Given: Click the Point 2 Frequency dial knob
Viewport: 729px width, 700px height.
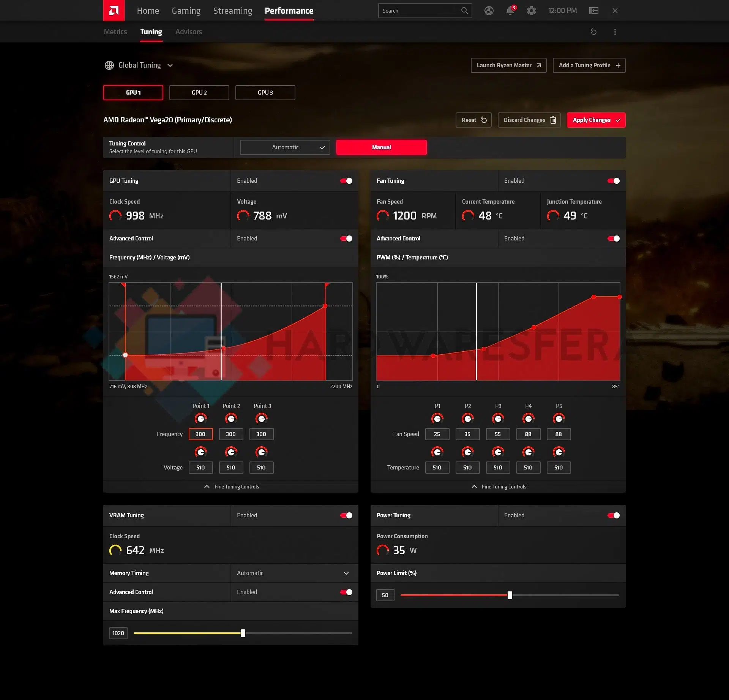Looking at the screenshot, I should [x=231, y=419].
